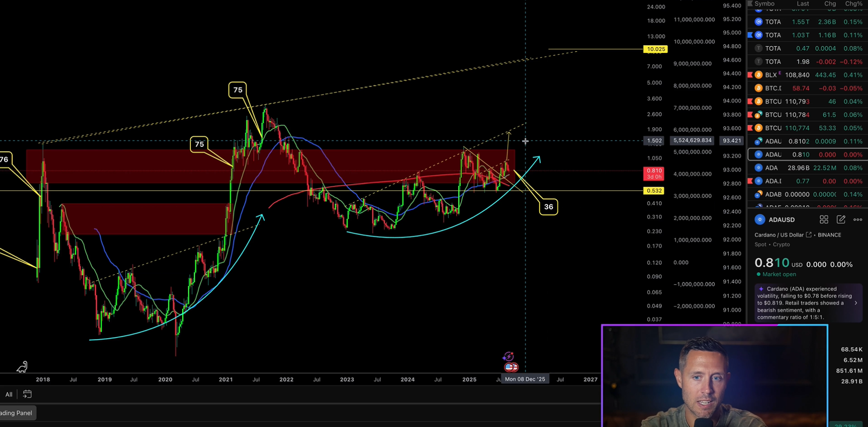Click the ADAUSD symbol name in the details panel
The width and height of the screenshot is (868, 427).
pos(782,220)
